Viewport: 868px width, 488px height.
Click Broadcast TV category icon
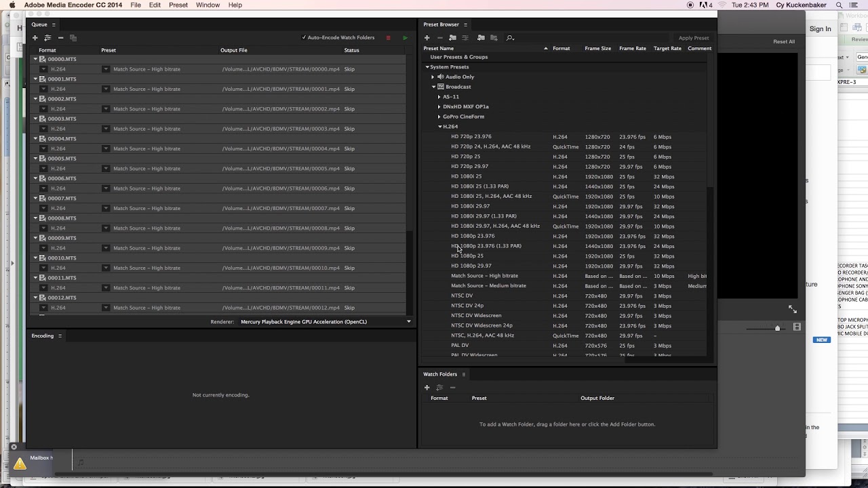tap(440, 87)
